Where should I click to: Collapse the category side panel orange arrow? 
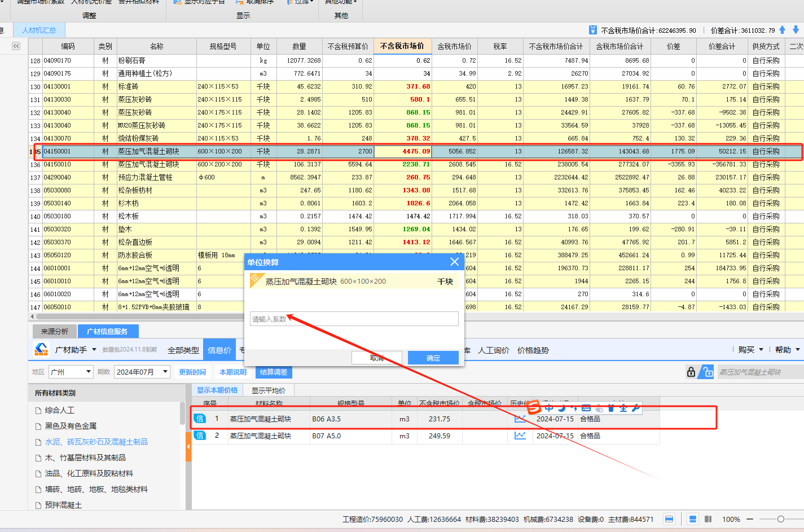pos(188,446)
